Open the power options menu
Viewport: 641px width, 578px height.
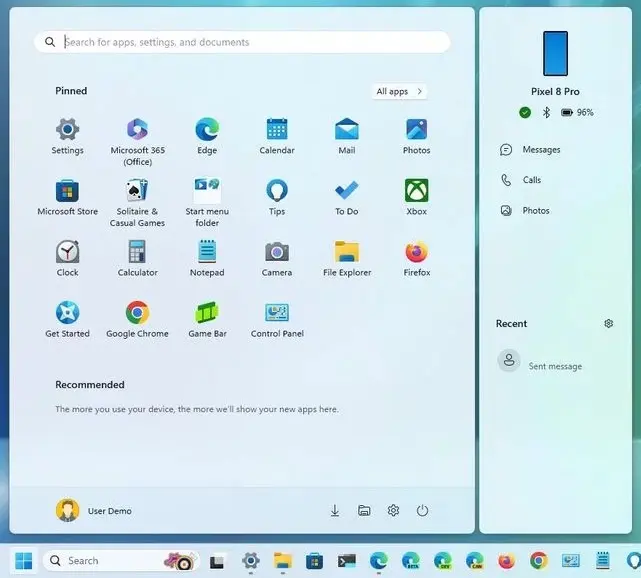[x=422, y=511]
